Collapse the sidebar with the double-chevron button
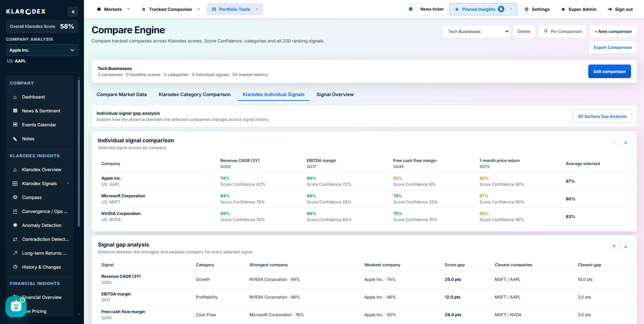644x324 pixels. coord(73,12)
